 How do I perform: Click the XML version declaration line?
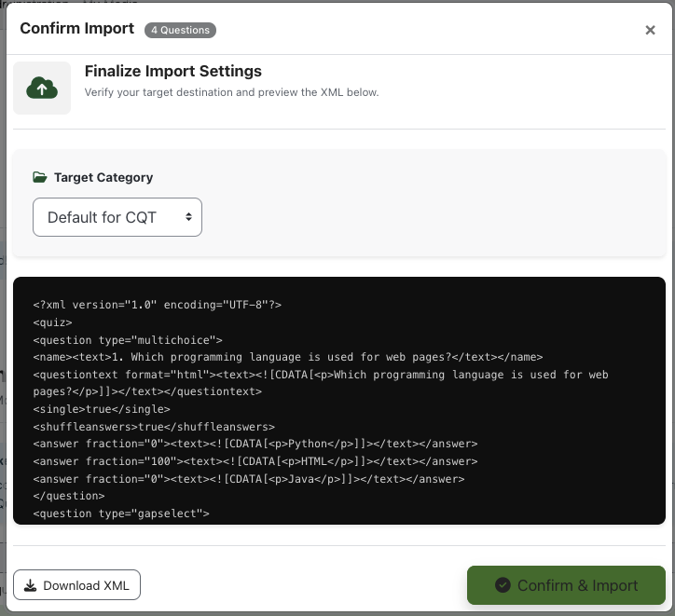tap(158, 305)
